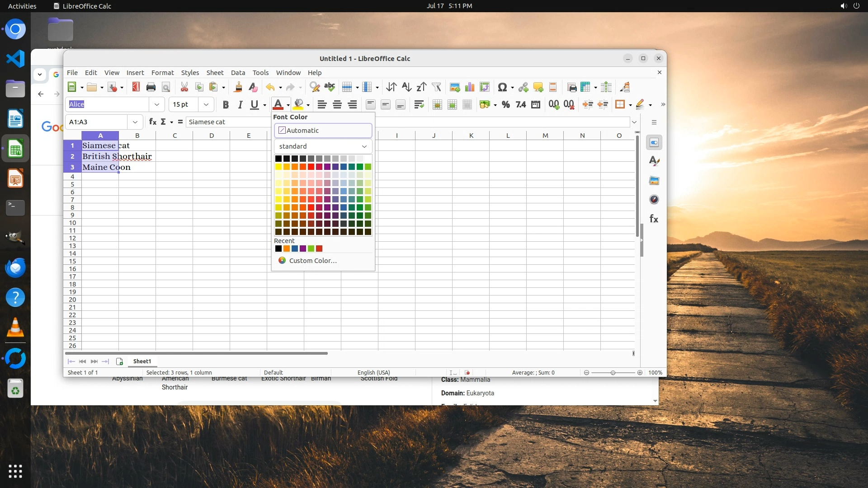The image size is (868, 488).
Task: Toggle Italic formatting
Action: [240, 105]
